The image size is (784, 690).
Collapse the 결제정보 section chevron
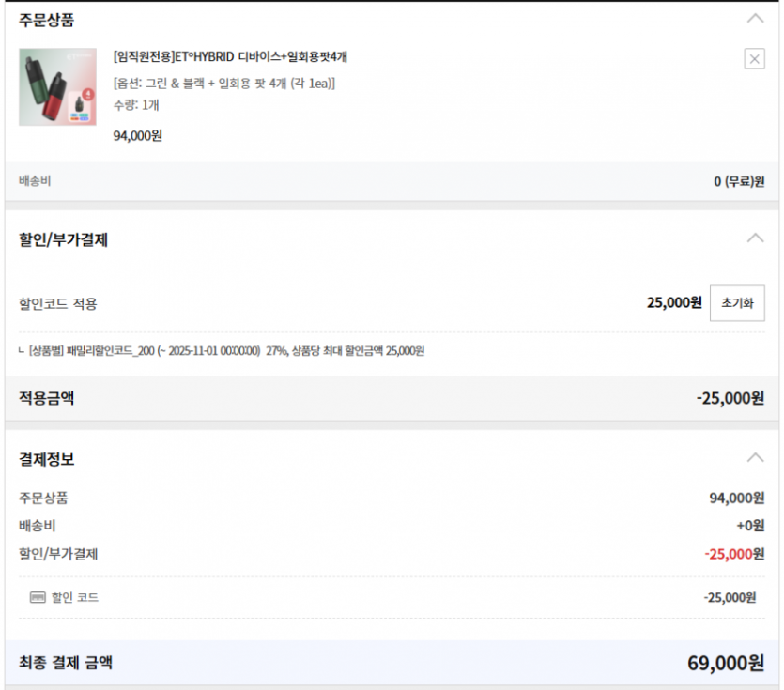pyautogui.click(x=755, y=458)
